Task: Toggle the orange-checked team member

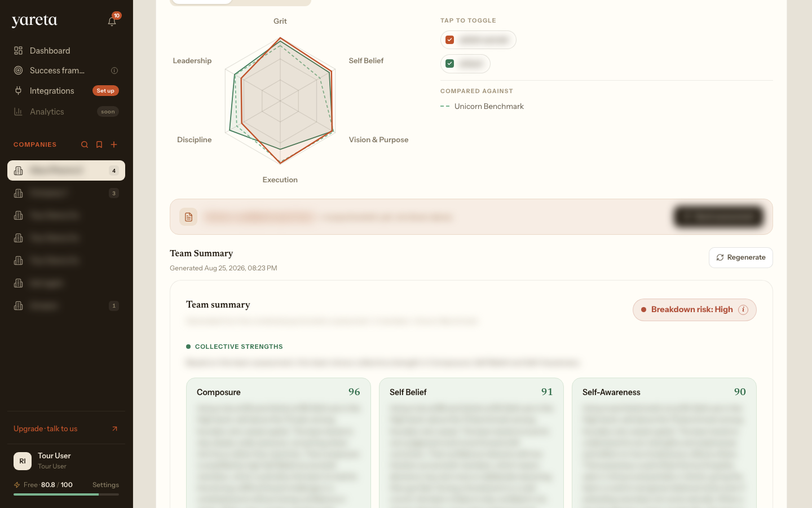Action: 478,40
